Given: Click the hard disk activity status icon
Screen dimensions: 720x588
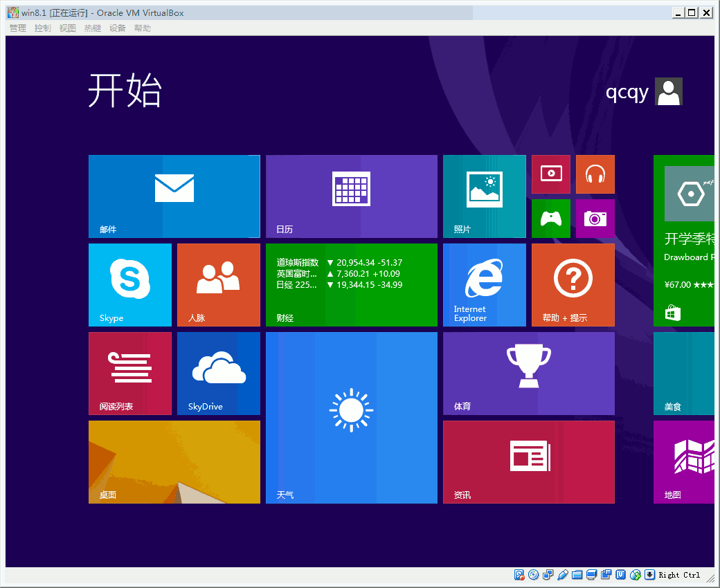Looking at the screenshot, I should click(519, 575).
